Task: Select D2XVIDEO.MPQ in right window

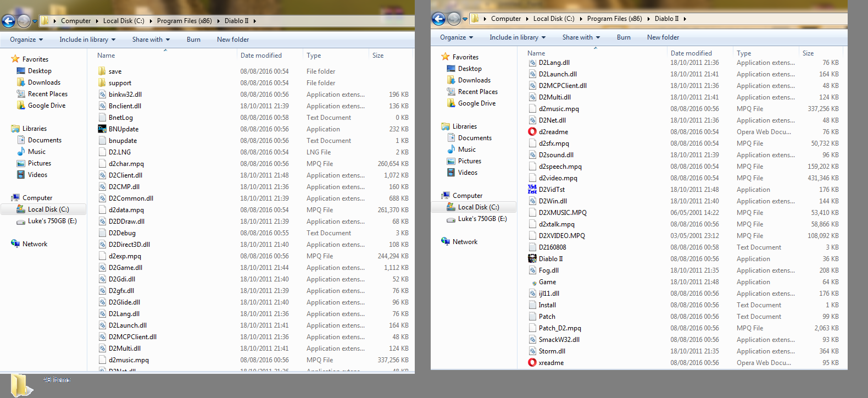Action: click(x=562, y=236)
